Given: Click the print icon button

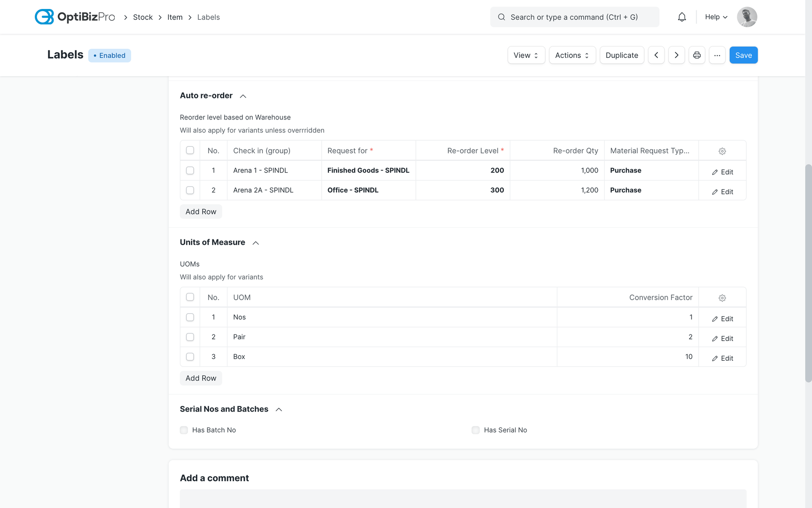Looking at the screenshot, I should coord(697,55).
